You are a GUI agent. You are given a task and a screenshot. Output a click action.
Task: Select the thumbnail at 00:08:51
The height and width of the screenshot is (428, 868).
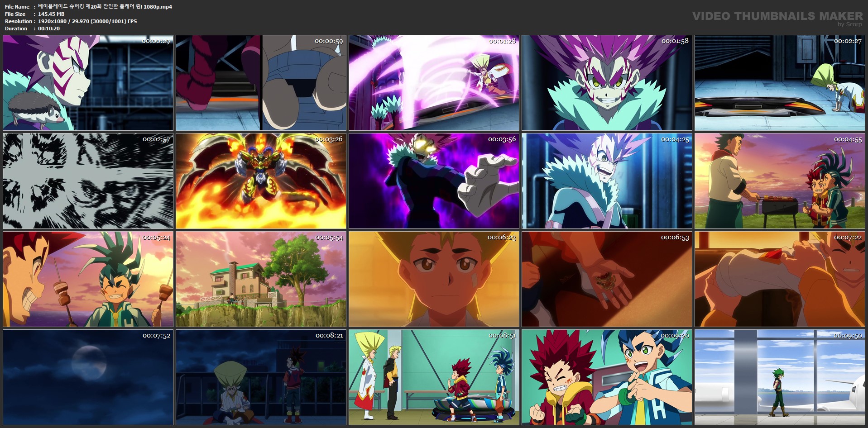(434, 377)
